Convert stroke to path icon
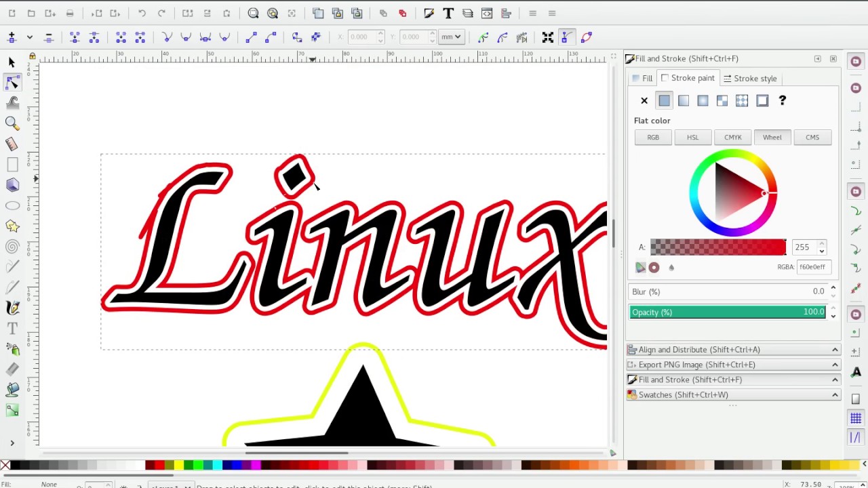 pyautogui.click(x=316, y=37)
